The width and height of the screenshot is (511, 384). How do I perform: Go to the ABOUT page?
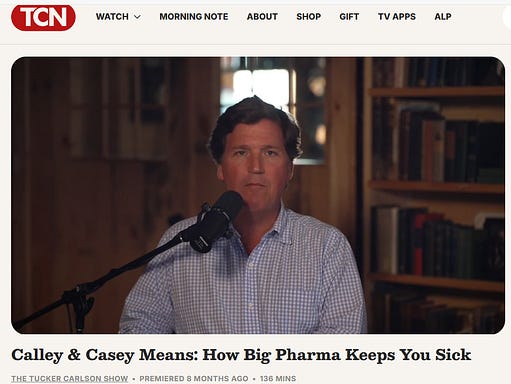(262, 16)
